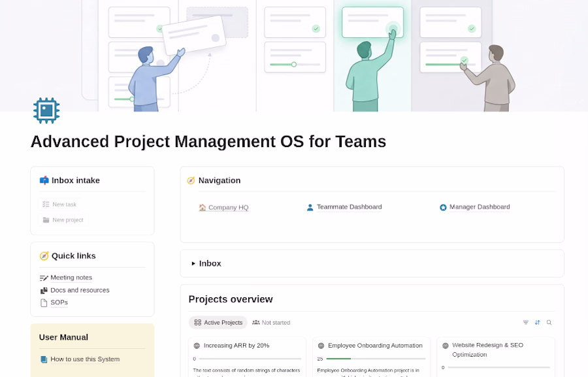Open the Website Redesign & SEO Optimization title
The image size is (588, 377).
tap(487, 350)
